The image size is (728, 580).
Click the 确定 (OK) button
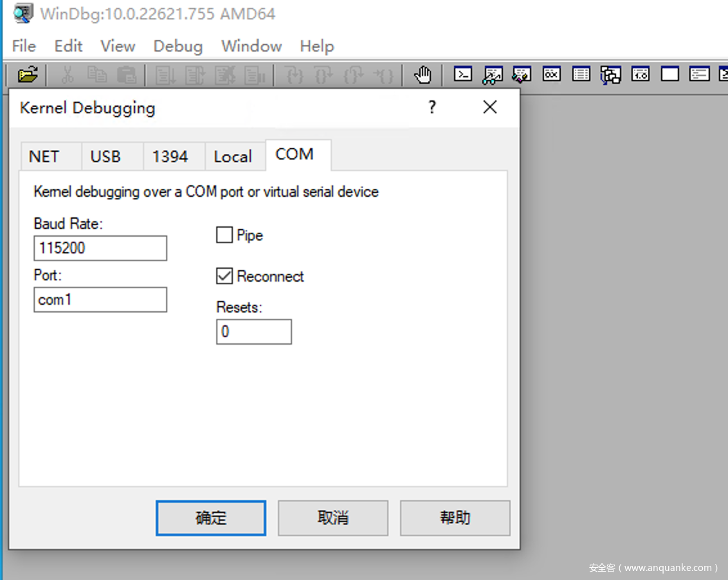click(x=211, y=518)
